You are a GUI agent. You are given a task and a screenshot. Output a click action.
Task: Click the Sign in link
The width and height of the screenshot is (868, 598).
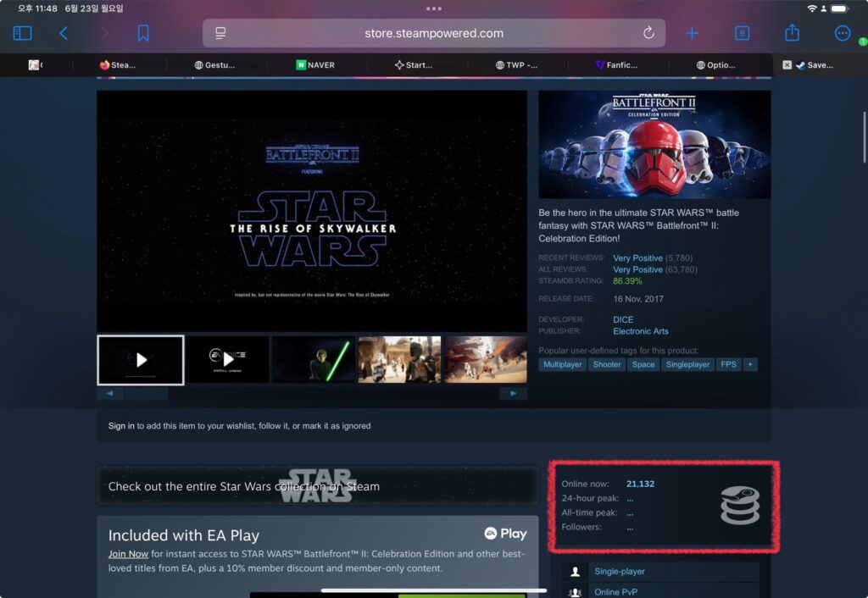[x=121, y=425]
